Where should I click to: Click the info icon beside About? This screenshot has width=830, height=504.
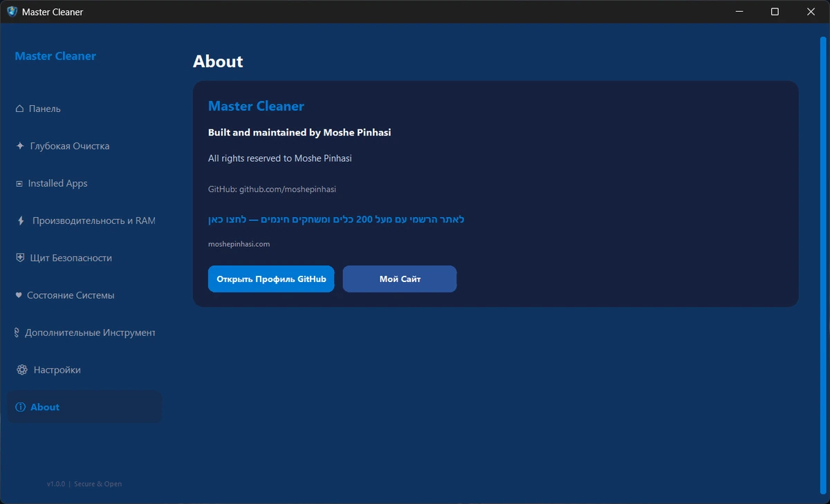[x=20, y=407]
